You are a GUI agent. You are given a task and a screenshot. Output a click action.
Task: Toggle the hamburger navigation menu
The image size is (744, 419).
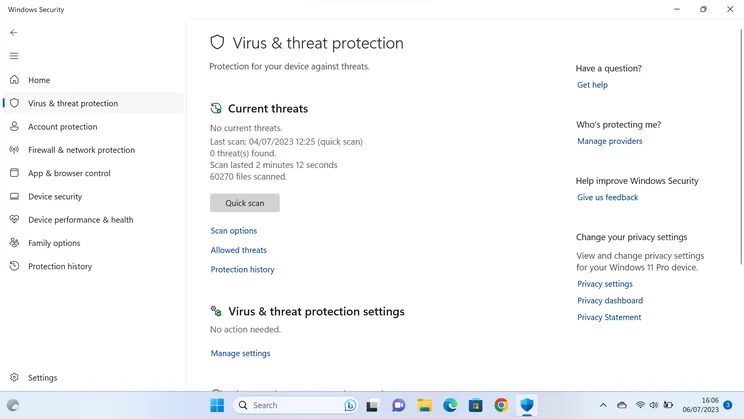(x=14, y=56)
